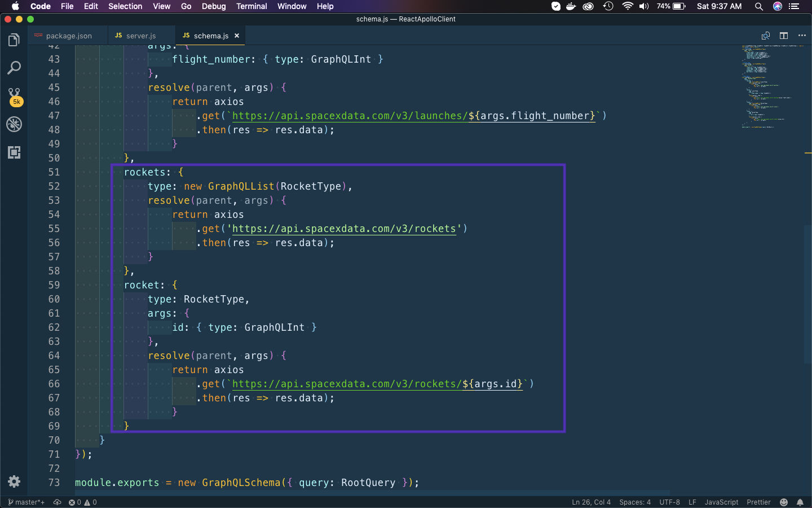Place cursor on RocketType in line 52
Image resolution: width=812 pixels, height=508 pixels.
tap(311, 186)
